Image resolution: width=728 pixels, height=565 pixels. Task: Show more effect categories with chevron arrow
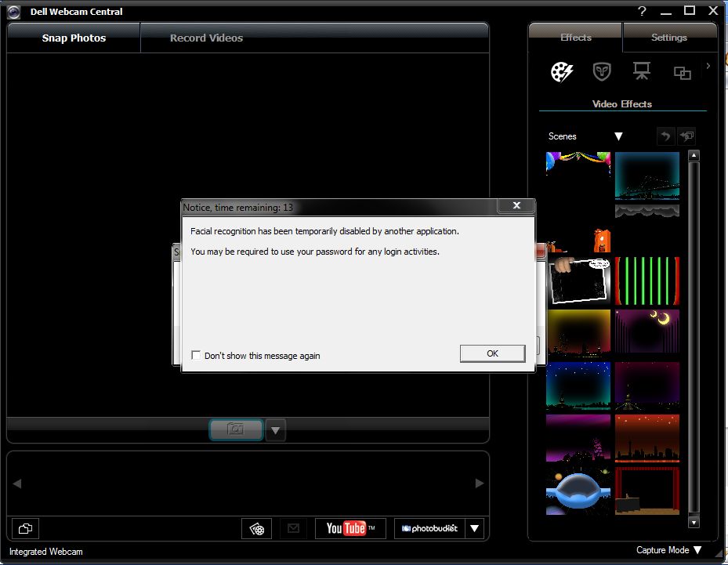point(708,66)
